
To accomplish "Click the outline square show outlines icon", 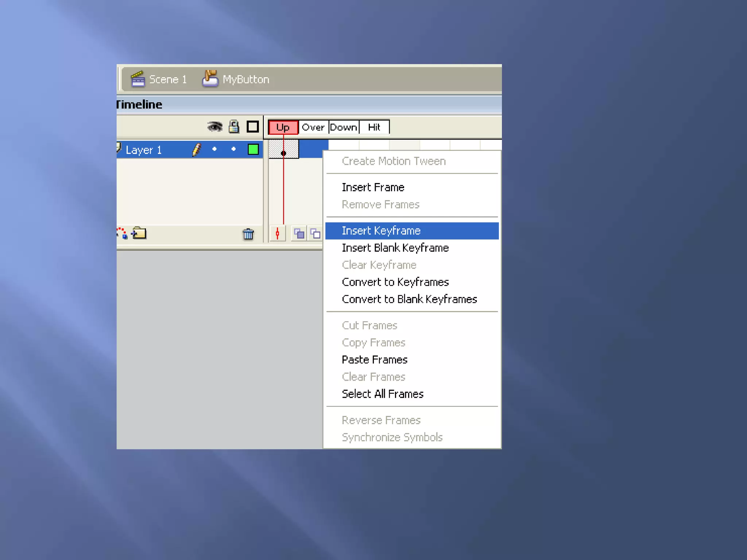I will tap(252, 127).
